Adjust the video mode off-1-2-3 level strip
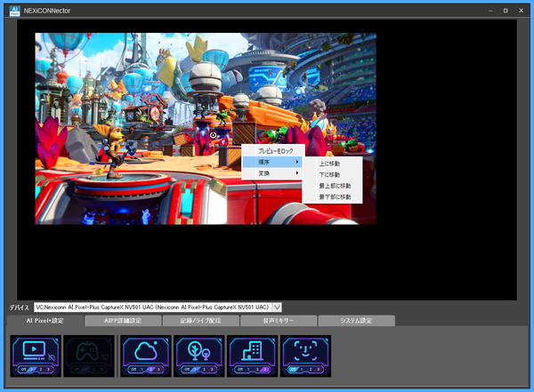 click(36, 369)
